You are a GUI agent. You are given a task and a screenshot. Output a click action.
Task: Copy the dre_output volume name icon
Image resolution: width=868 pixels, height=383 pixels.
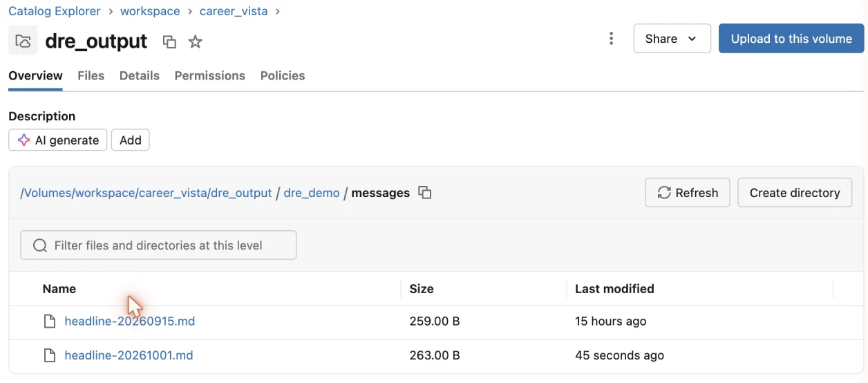pos(169,41)
